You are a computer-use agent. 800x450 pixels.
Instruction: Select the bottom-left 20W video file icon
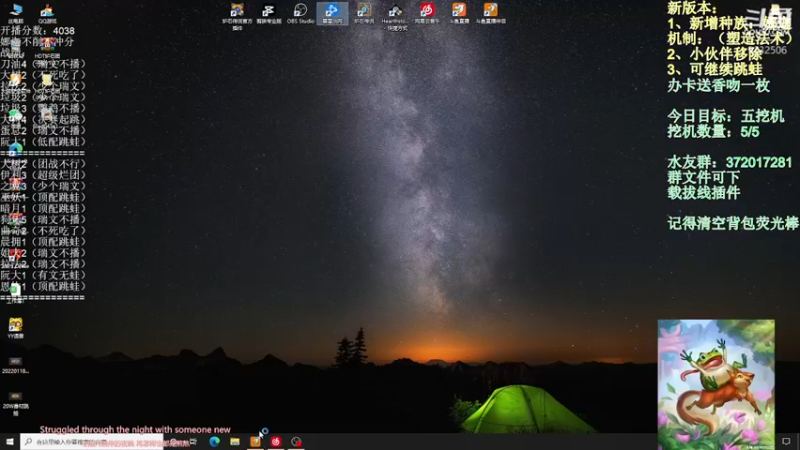[15, 404]
